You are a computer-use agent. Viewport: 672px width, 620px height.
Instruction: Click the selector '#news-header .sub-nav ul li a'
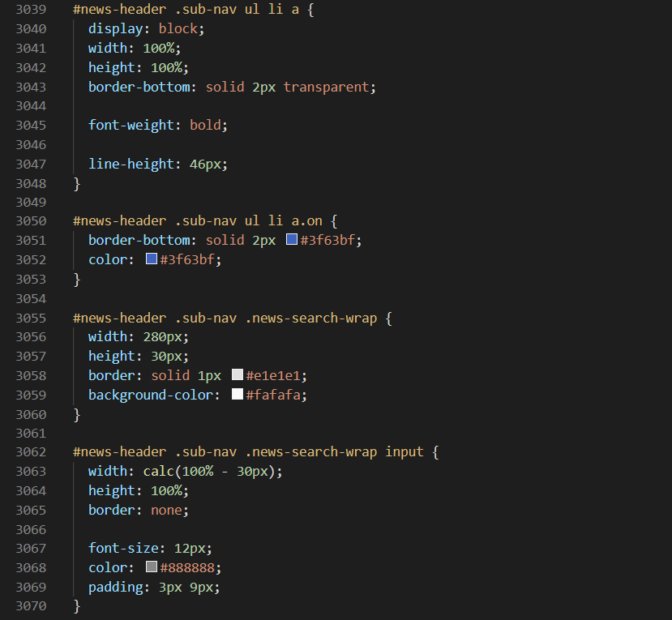coord(186,10)
